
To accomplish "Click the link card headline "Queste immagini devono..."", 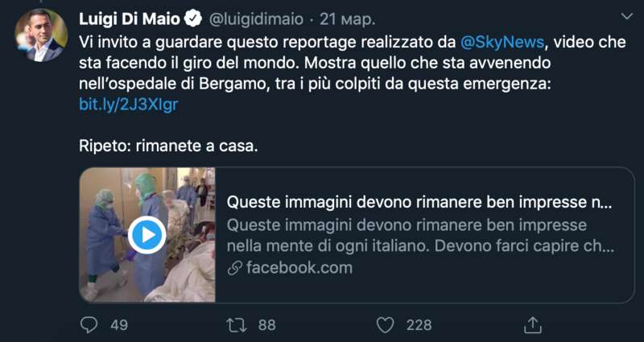I will 419,201.
